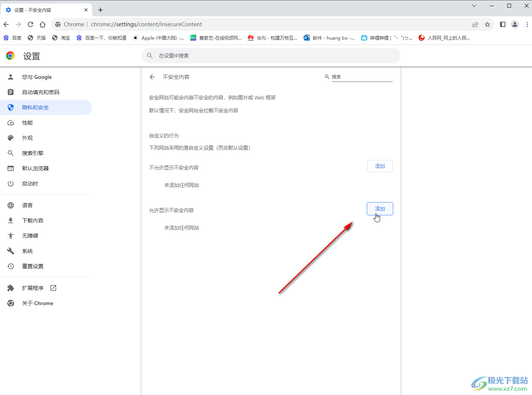
Task: Go back using arrow beside 不安全内容
Action: coord(152,77)
